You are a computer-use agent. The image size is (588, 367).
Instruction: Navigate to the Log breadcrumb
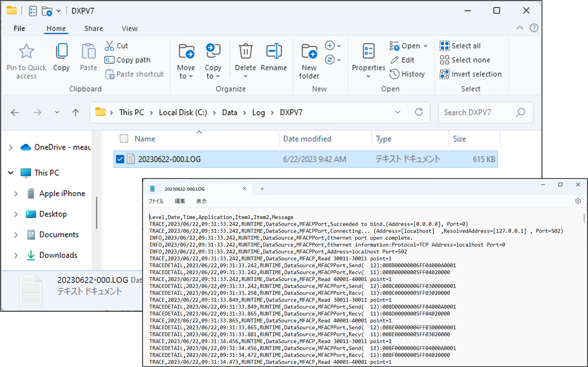point(258,112)
